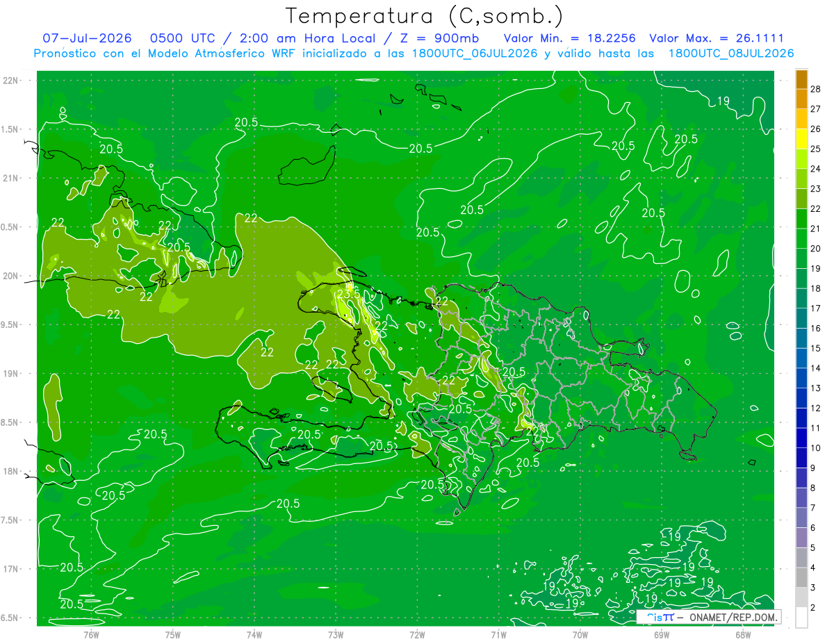Pick the dark blue legend color between 10 and 11
The width and height of the screenshot is (834, 644).
point(801,438)
